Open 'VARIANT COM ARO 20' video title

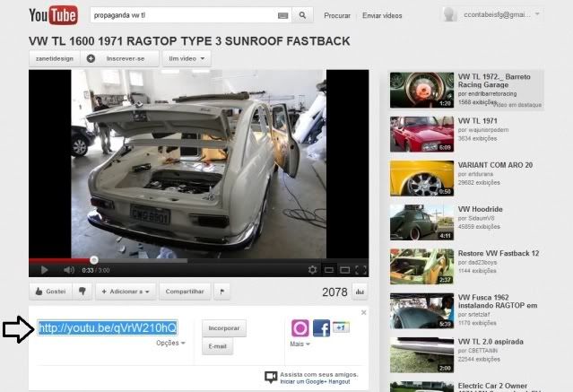495,165
